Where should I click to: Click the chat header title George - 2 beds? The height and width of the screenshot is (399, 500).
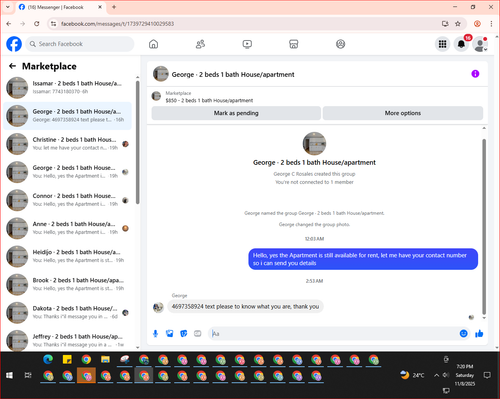tap(233, 74)
